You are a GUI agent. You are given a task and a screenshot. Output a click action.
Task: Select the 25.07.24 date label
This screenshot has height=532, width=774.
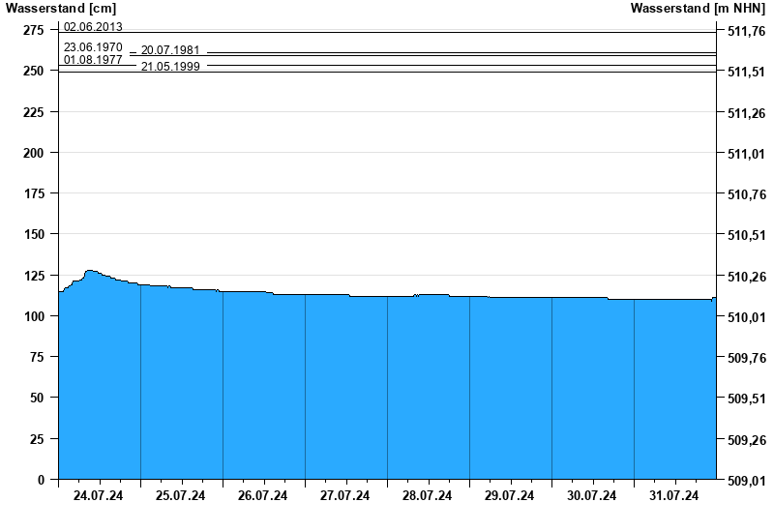coord(181,496)
